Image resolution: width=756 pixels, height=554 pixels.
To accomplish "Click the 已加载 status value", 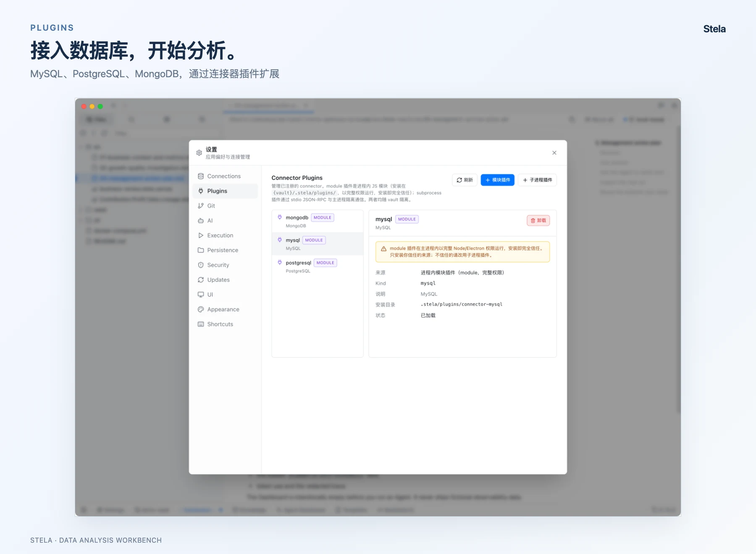I will [428, 316].
